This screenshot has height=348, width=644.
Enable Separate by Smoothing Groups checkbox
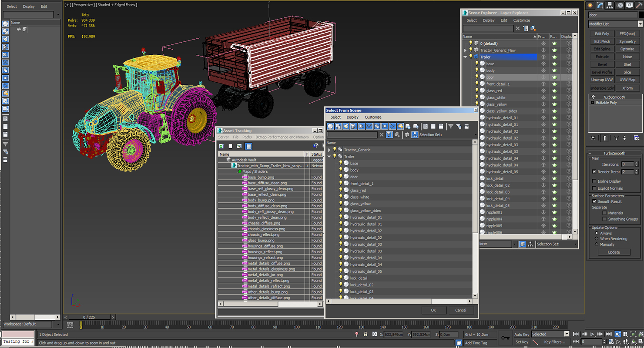pos(605,219)
